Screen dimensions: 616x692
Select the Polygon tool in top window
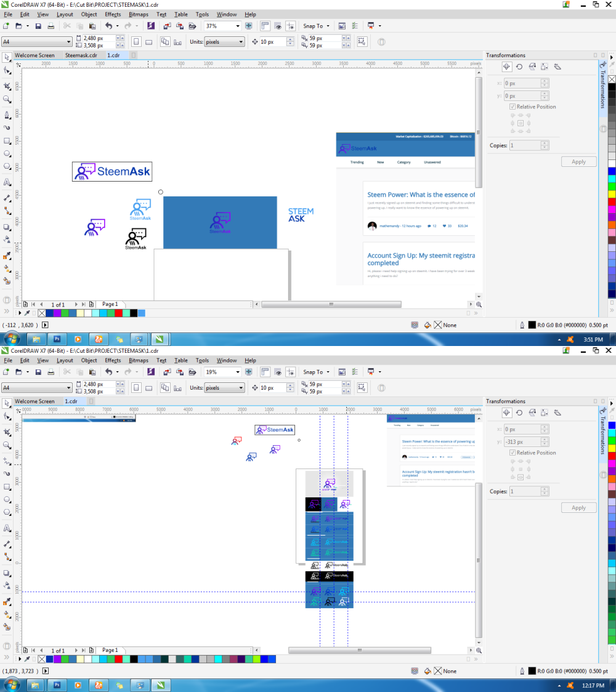pos(7,166)
